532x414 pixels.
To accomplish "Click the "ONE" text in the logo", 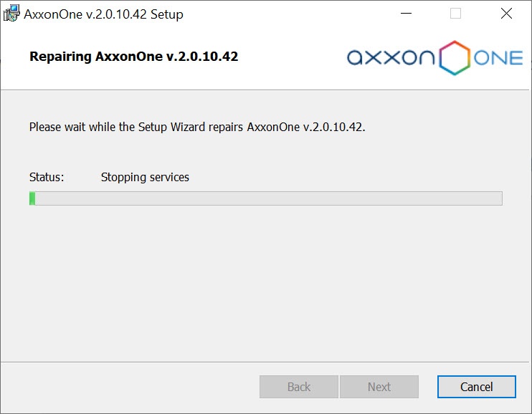I will click(498, 57).
